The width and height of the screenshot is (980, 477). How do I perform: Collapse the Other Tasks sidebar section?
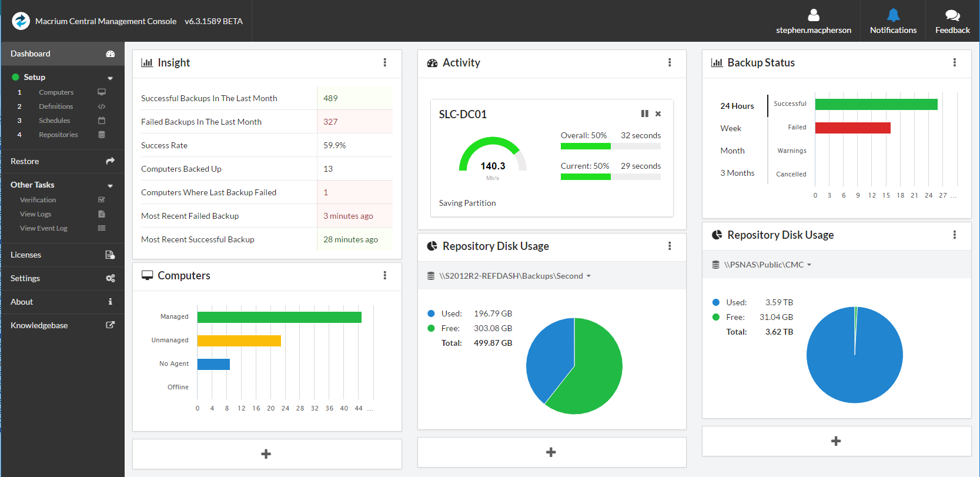click(110, 185)
